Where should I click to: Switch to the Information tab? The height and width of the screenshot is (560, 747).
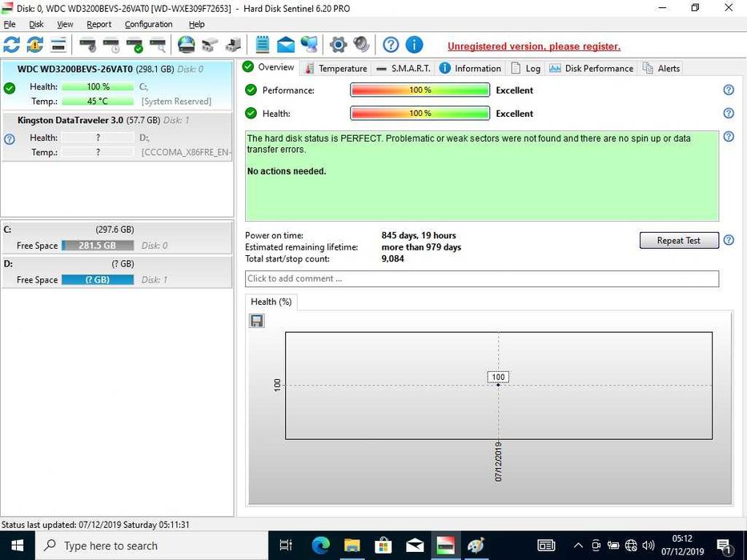point(470,69)
